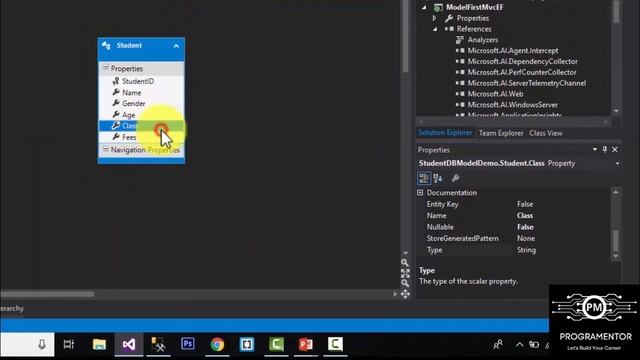Click the Analyzers node icon

pos(460,40)
